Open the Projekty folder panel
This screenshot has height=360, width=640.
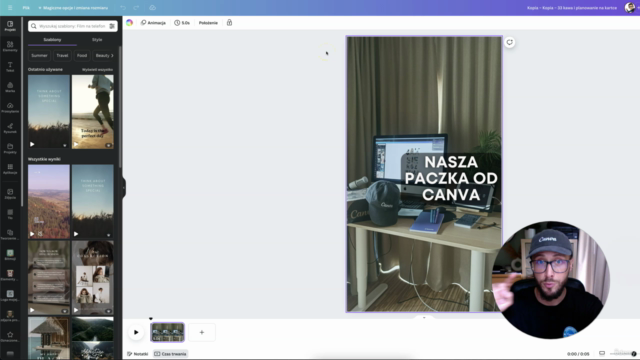(x=10, y=149)
